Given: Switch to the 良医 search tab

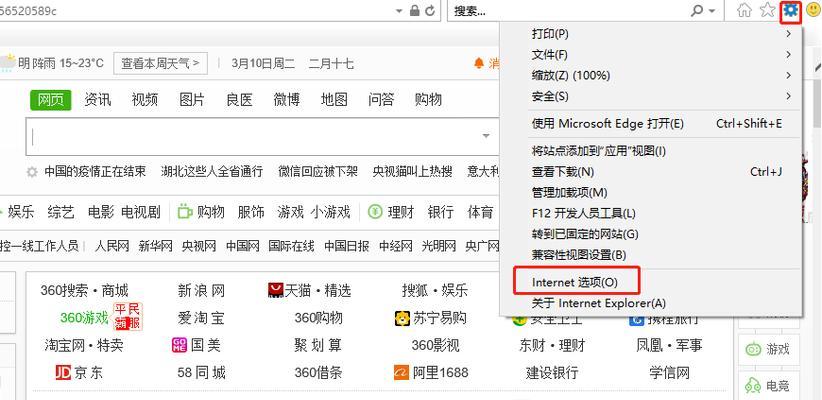Looking at the screenshot, I should tap(239, 100).
